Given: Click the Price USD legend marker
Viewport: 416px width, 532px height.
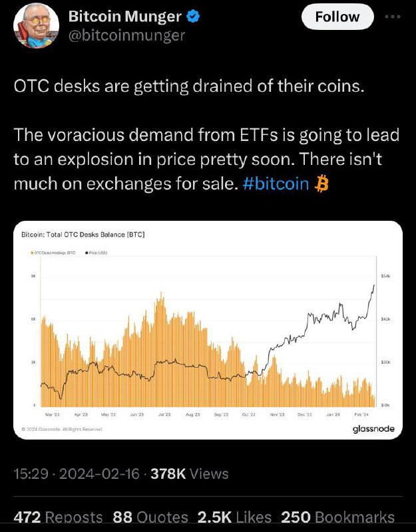Looking at the screenshot, I should click(x=87, y=253).
